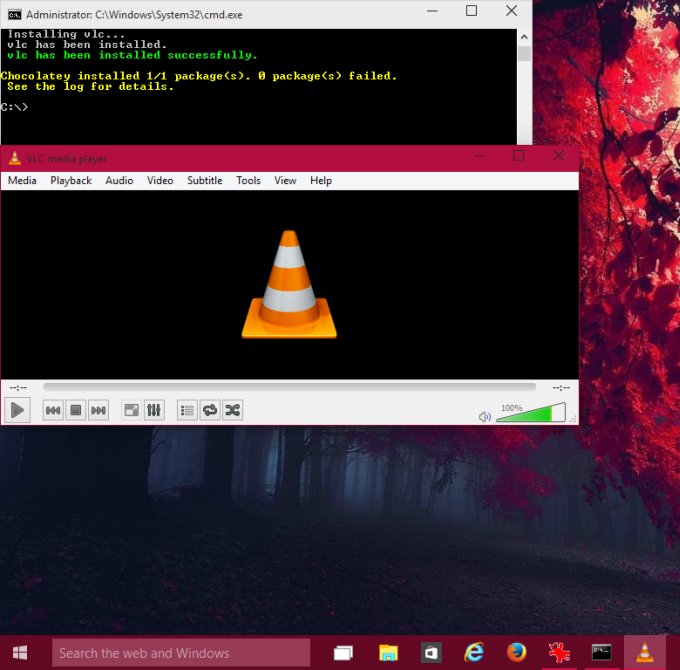
Task: Click VLC cone icon in title bar
Action: pyautogui.click(x=15, y=158)
